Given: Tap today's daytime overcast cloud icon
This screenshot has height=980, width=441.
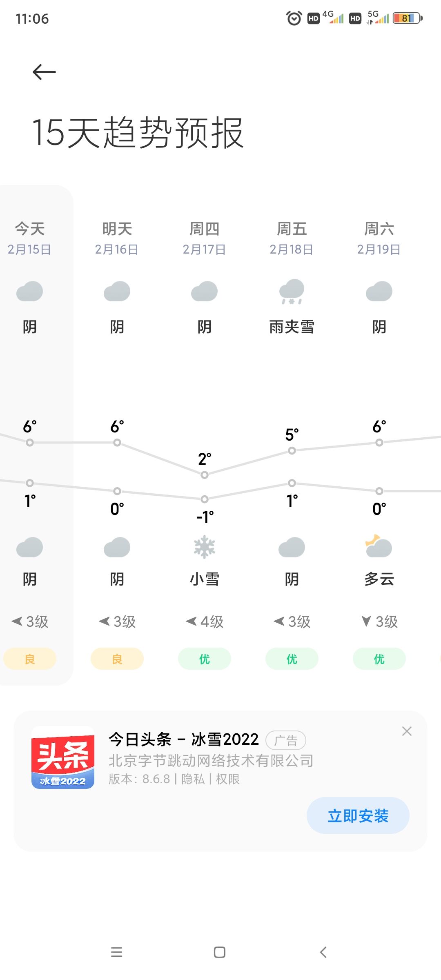Looking at the screenshot, I should 29,291.
